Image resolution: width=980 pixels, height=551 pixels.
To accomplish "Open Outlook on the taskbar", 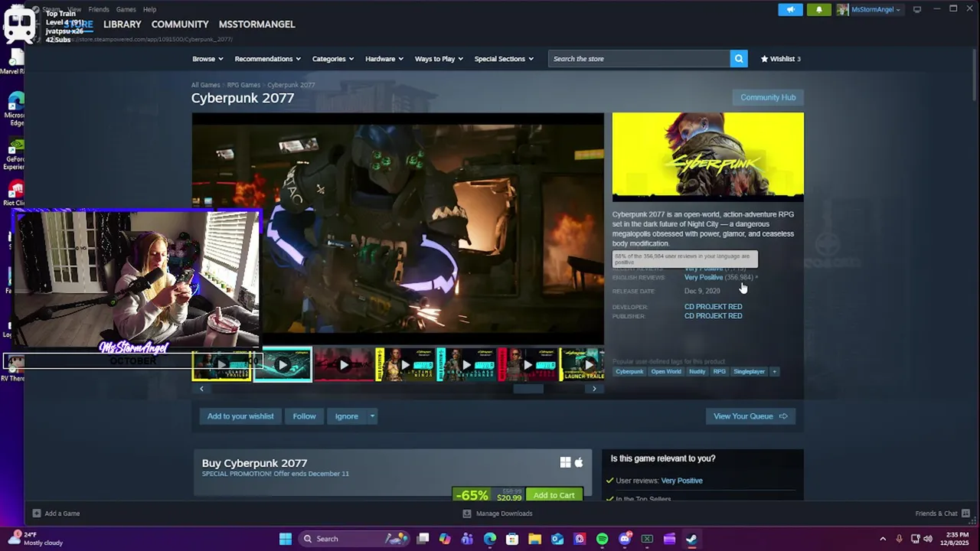I will [557, 539].
